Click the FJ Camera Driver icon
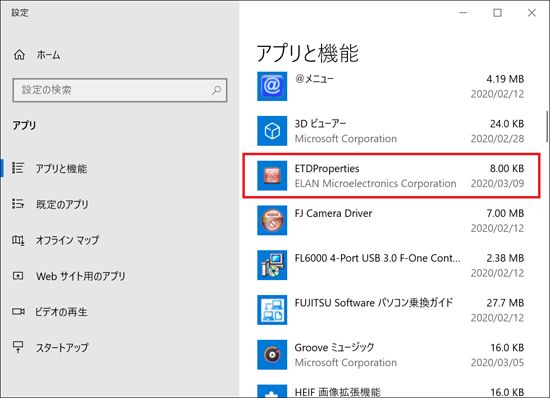Screen dimensions: 550x398 272,220
